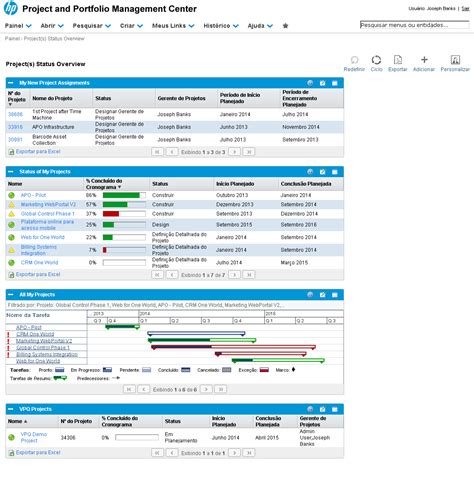Open help for My New Project Assignments portlet
474x490 pixels.
tap(310, 83)
